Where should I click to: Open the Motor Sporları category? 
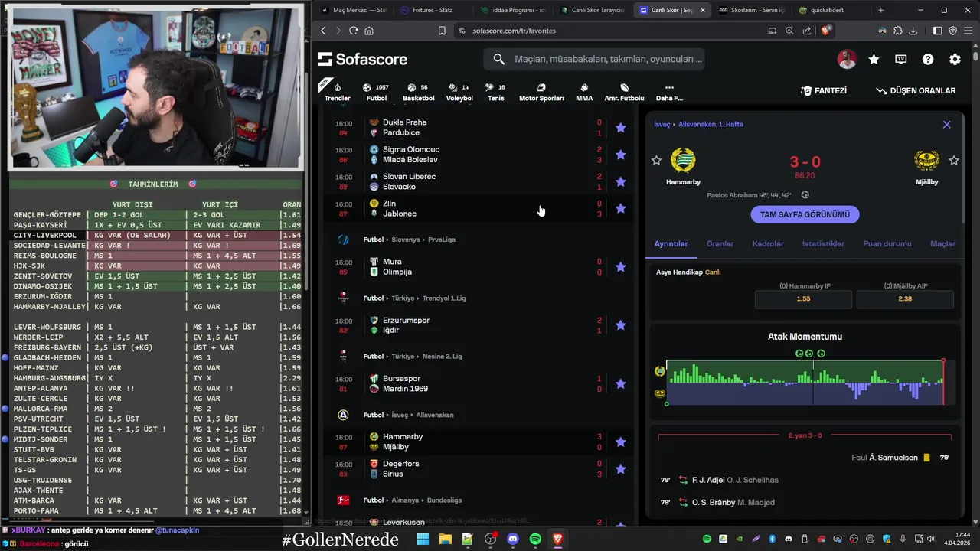tap(541, 92)
